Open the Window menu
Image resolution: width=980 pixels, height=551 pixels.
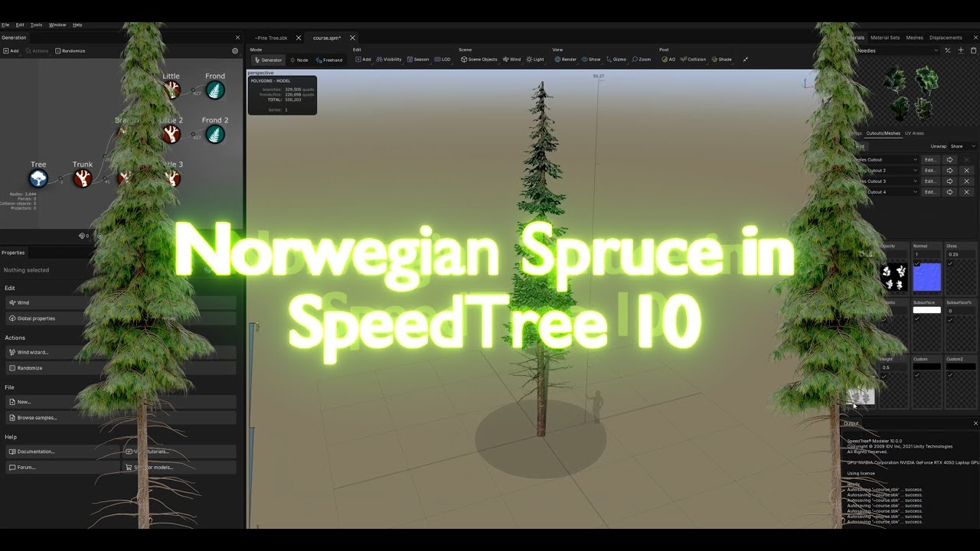click(x=57, y=24)
